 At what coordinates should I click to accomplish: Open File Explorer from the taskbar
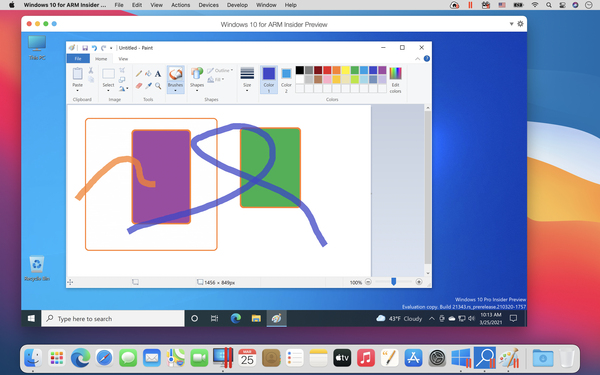click(256, 318)
